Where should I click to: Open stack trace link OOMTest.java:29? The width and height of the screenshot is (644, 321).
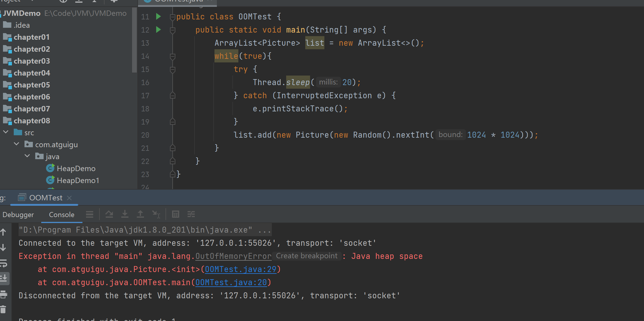(x=240, y=269)
